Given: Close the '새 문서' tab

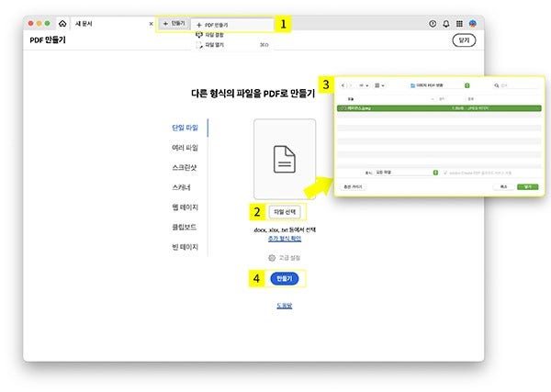Looking at the screenshot, I should (152, 24).
